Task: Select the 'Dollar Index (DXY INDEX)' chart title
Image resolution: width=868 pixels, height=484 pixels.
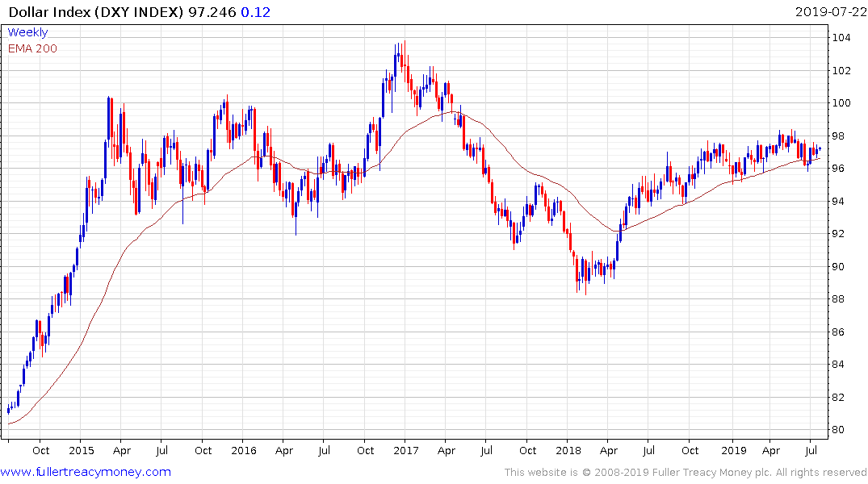Action: [x=96, y=12]
